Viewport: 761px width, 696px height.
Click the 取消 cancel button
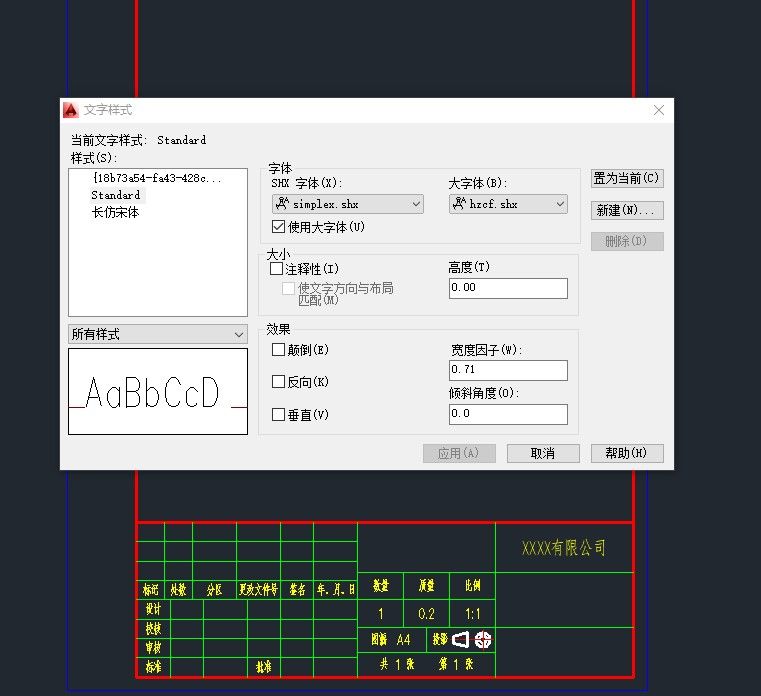pos(543,453)
